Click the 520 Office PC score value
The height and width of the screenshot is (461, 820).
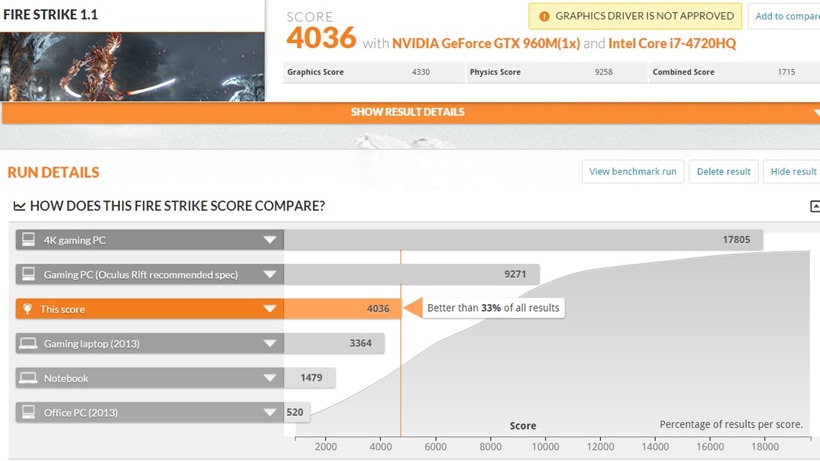coord(295,412)
